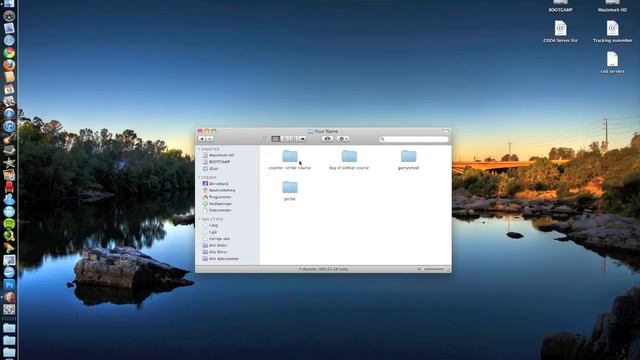Launch Photoshop from the Dock

click(9, 284)
